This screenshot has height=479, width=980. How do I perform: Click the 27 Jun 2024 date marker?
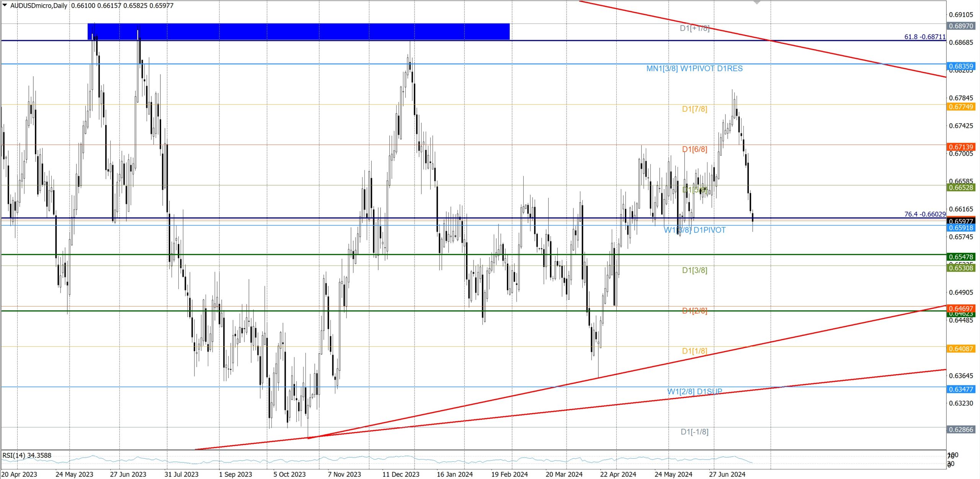(727, 474)
